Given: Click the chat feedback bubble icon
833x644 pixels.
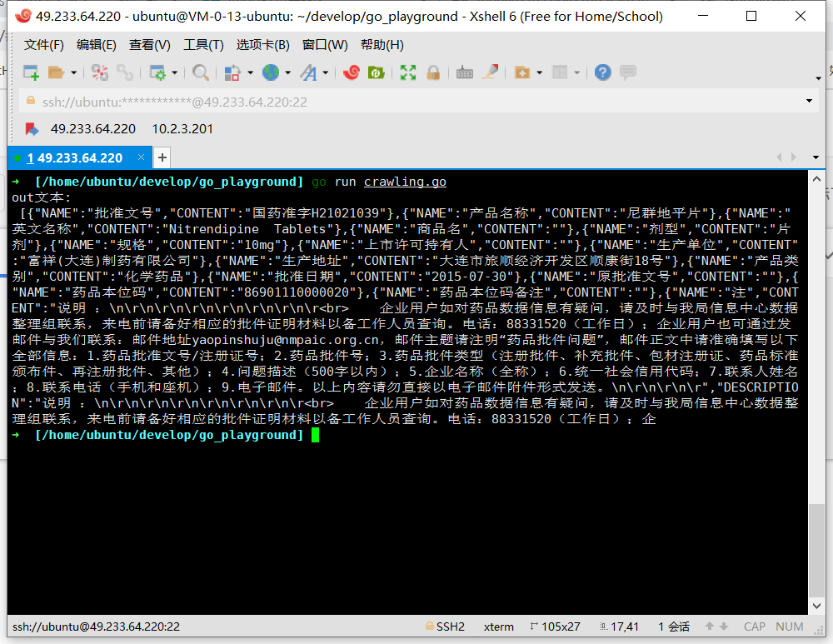Looking at the screenshot, I should coord(628,72).
